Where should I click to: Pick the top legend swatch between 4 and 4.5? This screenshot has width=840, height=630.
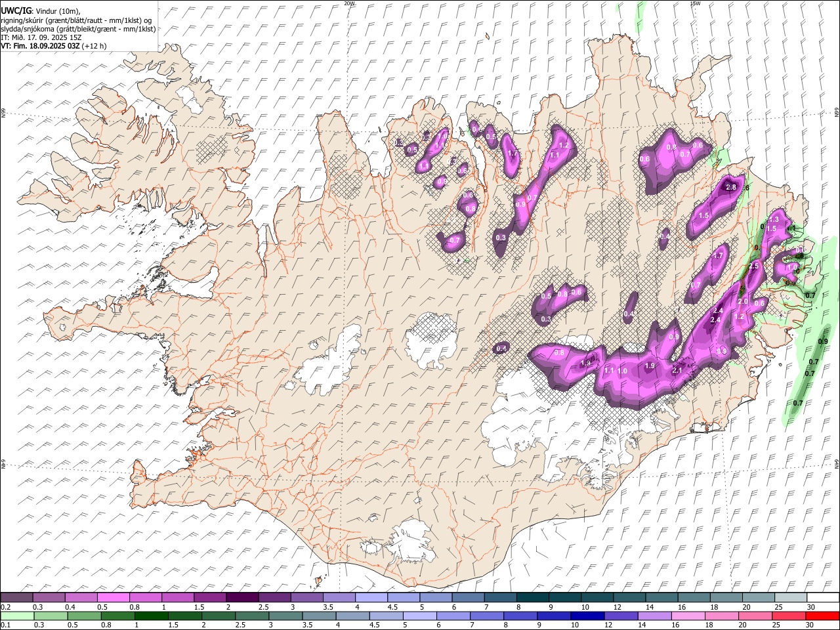coord(371,597)
